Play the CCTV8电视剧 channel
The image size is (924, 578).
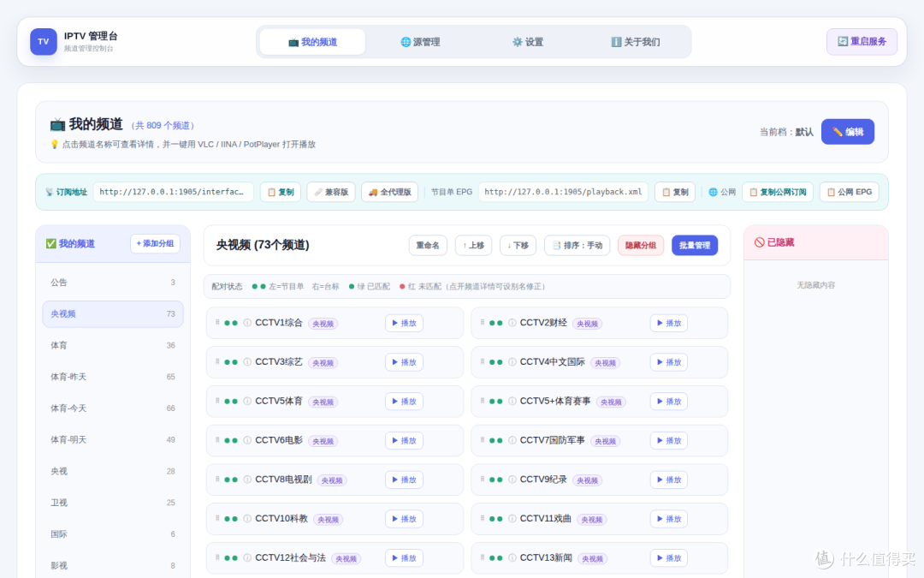coord(404,480)
